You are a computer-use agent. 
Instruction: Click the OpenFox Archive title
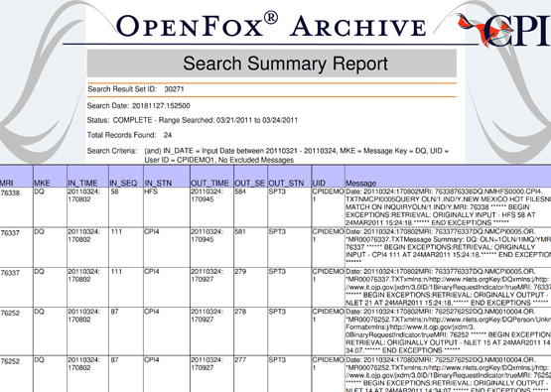coord(271,26)
